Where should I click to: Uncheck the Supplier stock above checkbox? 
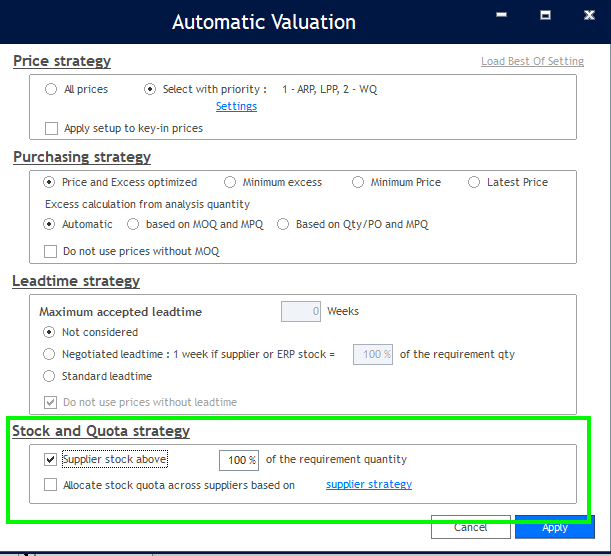[52, 460]
